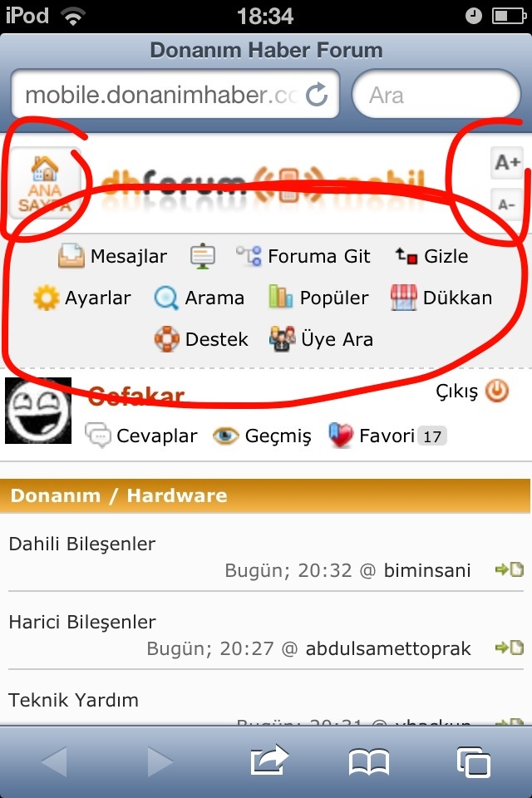Toggle the Gizle hide menu option
Image resolution: width=532 pixels, height=798 pixels.
coord(431,256)
